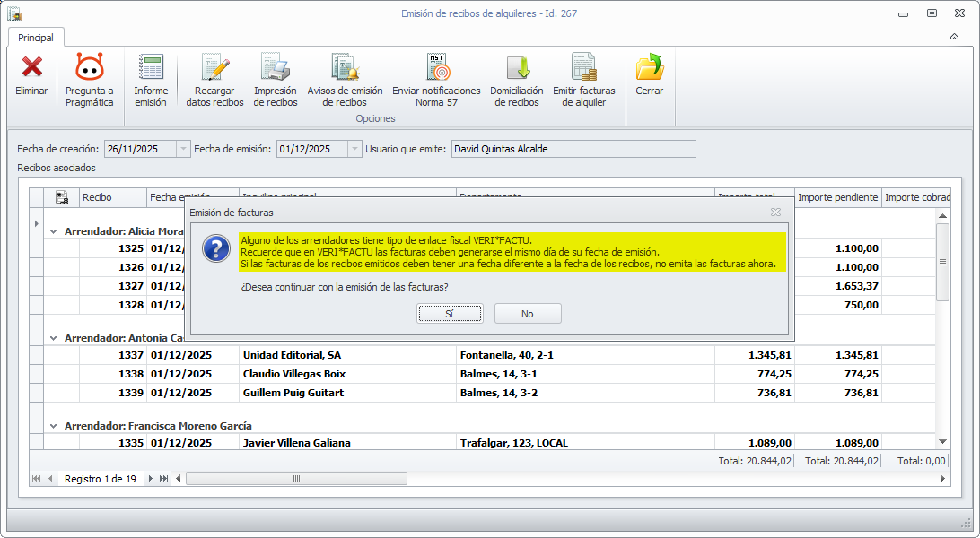Close the Emisión de facturas dialog

(775, 213)
